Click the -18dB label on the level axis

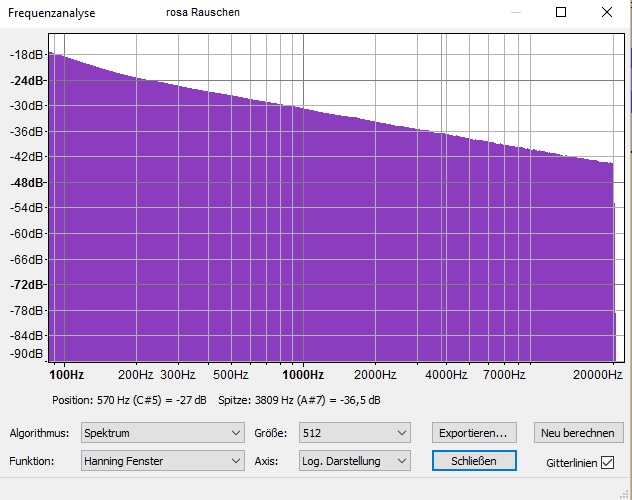click(x=28, y=55)
